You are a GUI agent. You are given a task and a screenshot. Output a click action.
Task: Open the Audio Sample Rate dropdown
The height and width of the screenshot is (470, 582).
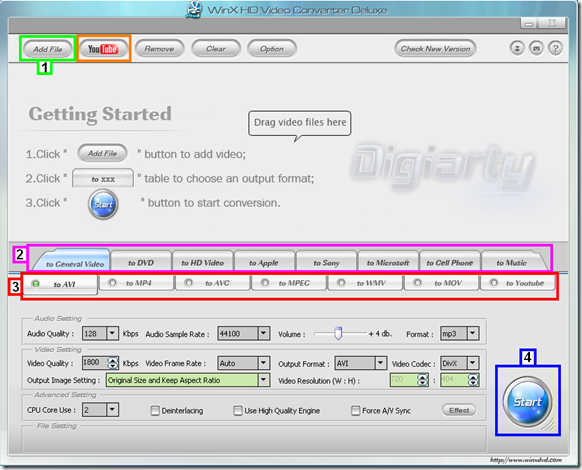264,333
